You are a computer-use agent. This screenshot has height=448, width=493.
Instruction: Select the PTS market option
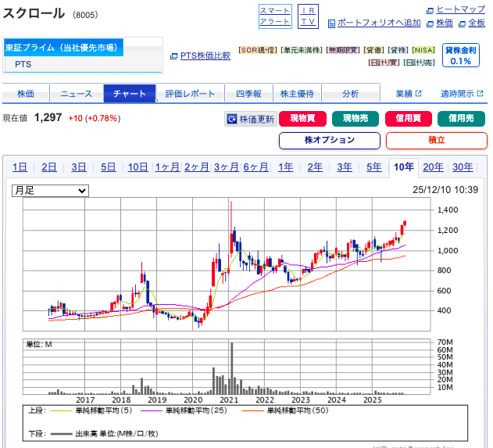tap(23, 64)
